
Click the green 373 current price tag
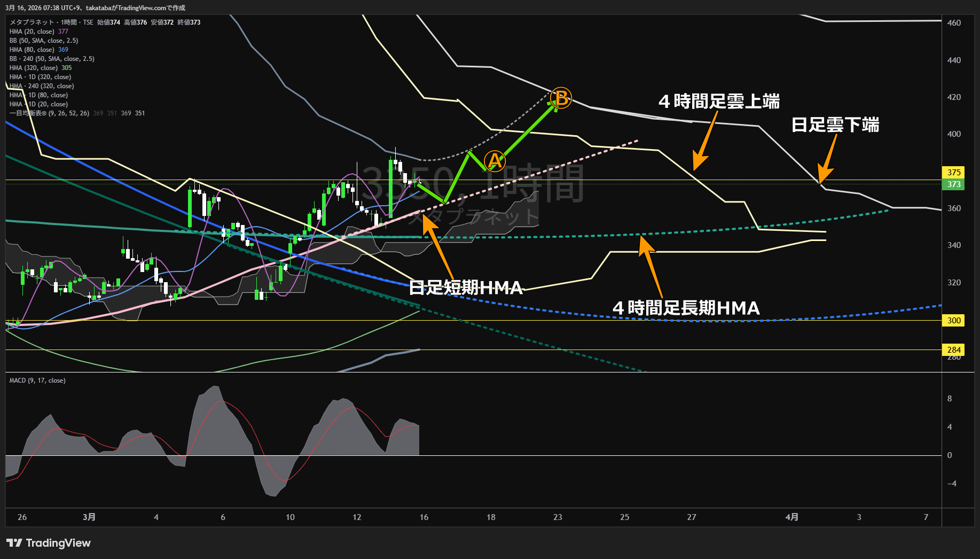(953, 184)
